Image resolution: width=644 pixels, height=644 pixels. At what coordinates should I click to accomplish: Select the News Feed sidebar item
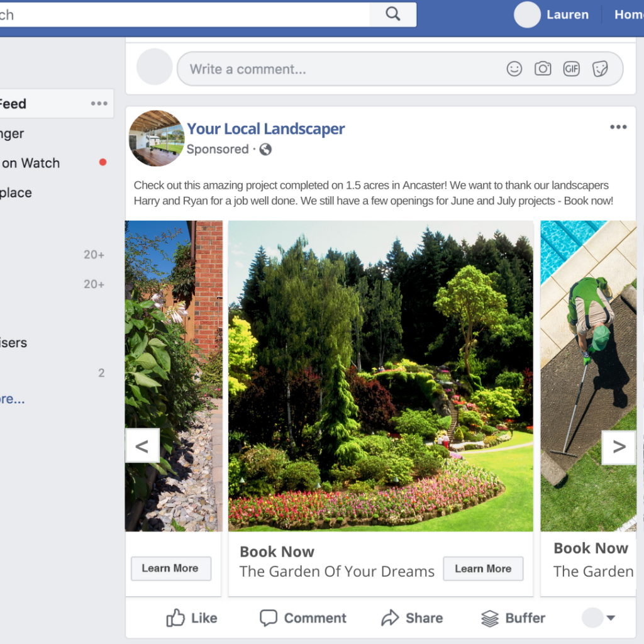[57, 104]
